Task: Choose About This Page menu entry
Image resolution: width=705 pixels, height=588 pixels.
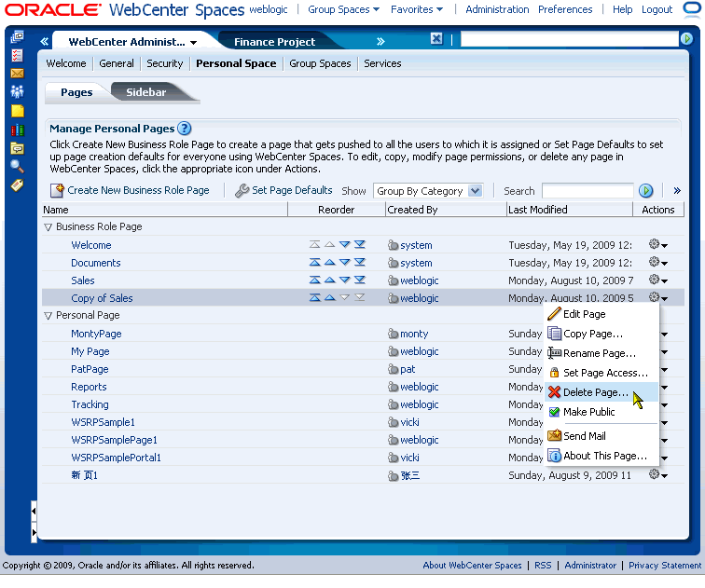Action: (x=601, y=456)
